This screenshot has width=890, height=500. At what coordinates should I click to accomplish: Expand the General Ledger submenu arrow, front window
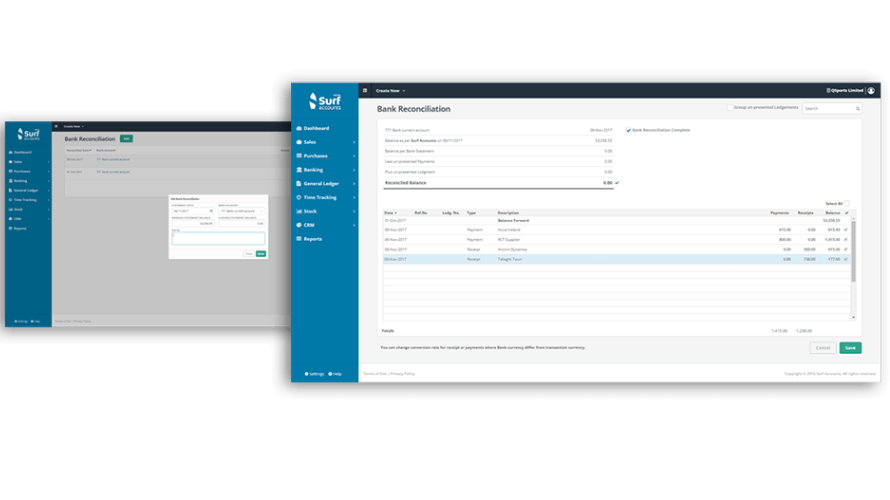(354, 183)
